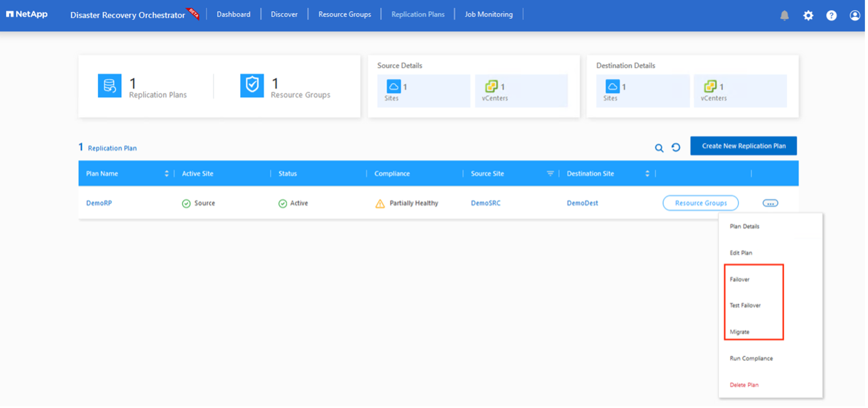Click the Source Details vCenters icon
The image size is (868, 408).
click(x=491, y=87)
